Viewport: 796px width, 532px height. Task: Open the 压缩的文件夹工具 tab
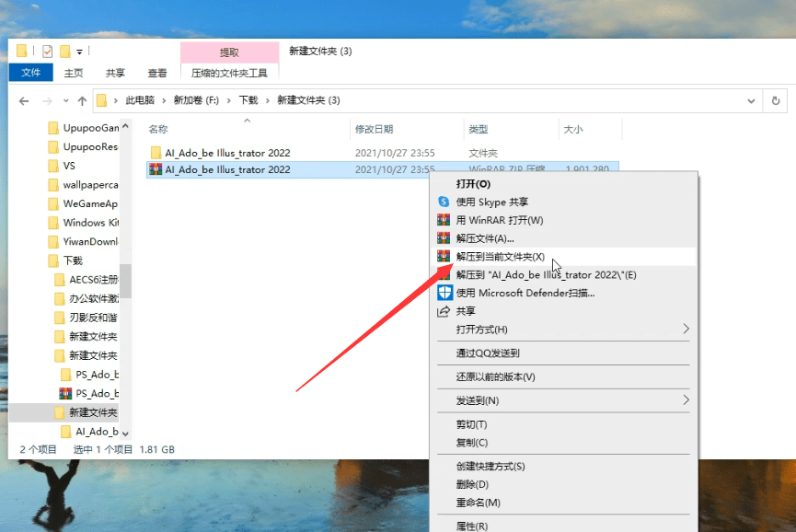coord(229,73)
